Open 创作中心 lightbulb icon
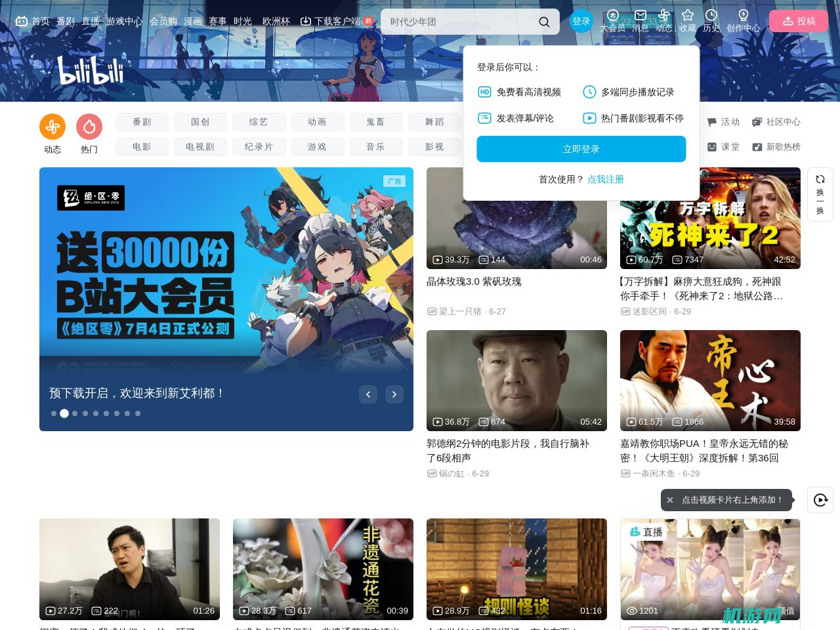Image resolution: width=840 pixels, height=630 pixels. [743, 15]
